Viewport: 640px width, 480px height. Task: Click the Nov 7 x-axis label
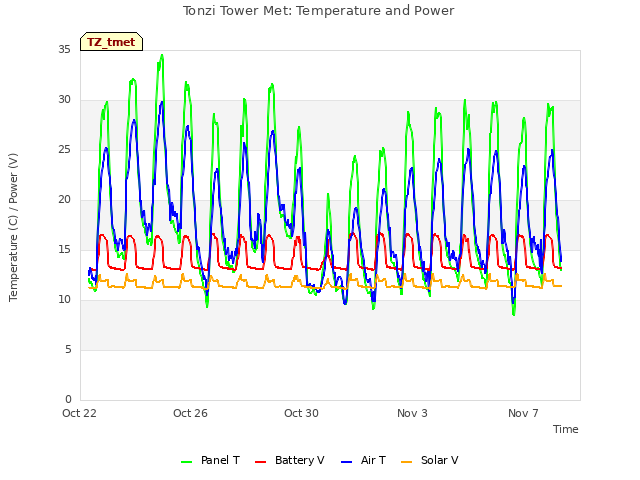[x=523, y=413]
